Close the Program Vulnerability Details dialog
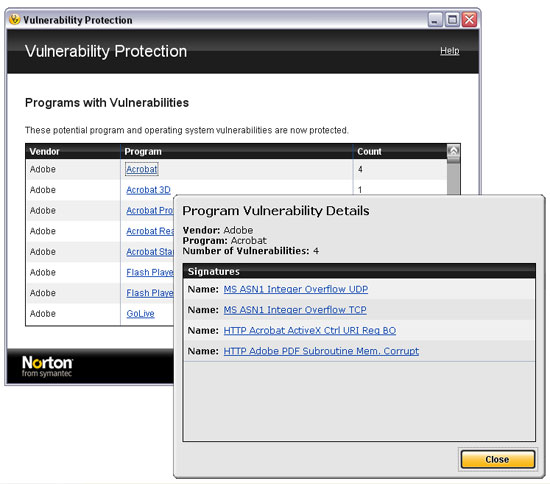This screenshot has height=484, width=550. point(497,459)
